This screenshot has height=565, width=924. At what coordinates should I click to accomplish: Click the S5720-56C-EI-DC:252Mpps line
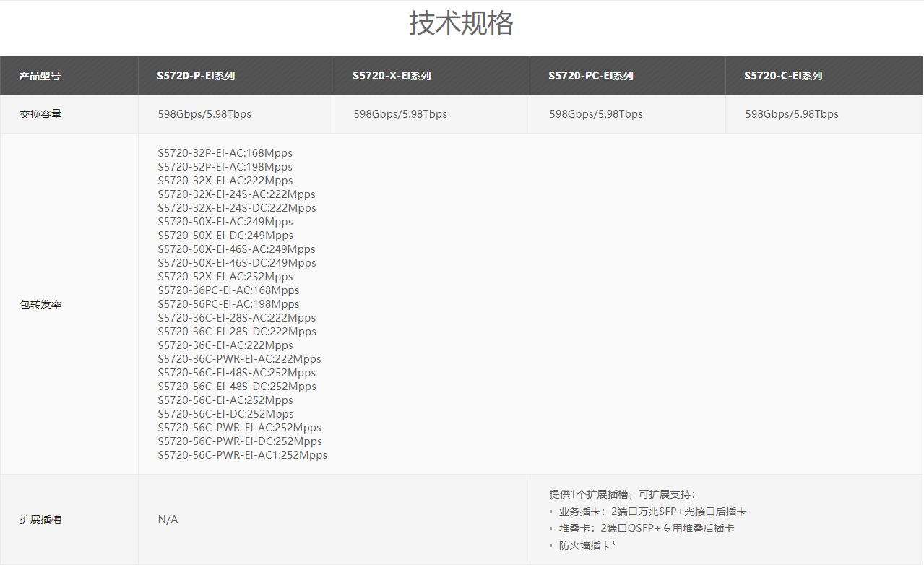pyautogui.click(x=225, y=414)
